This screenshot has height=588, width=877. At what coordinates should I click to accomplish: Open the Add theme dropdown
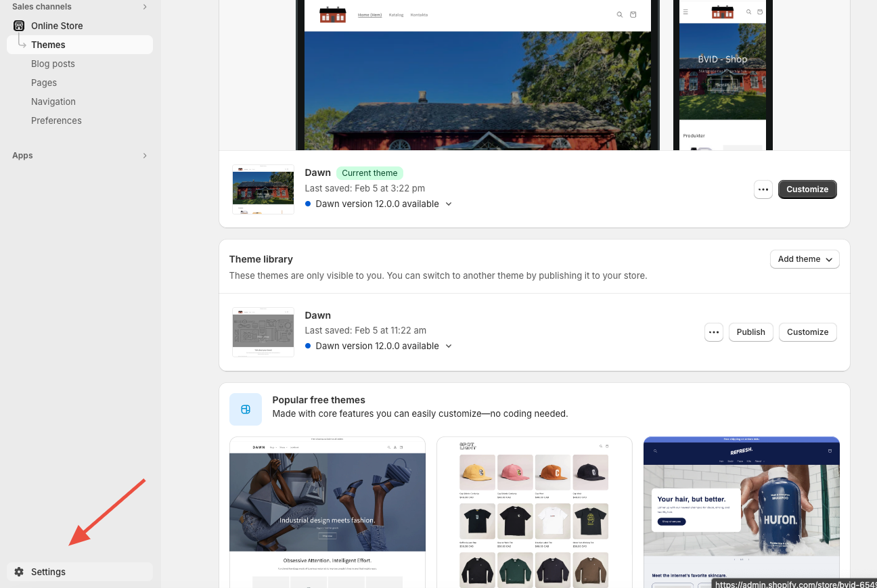pos(804,259)
